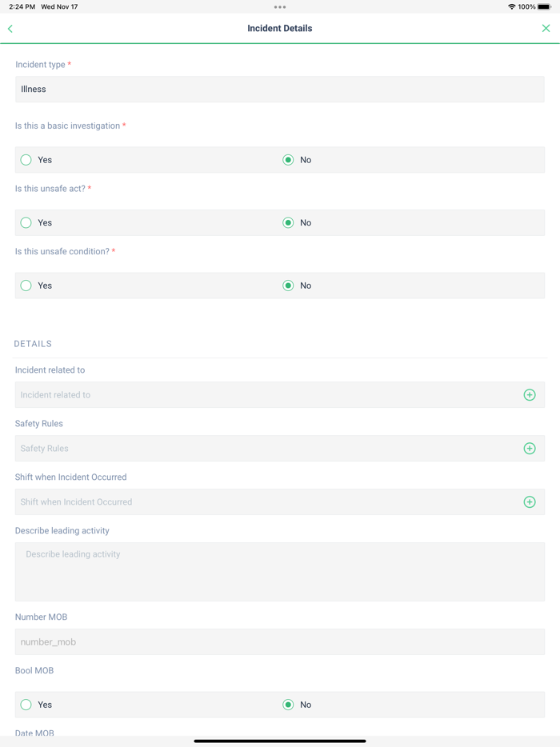Open the Safety Rules selector
This screenshot has width=560, height=747.
coord(264,449)
